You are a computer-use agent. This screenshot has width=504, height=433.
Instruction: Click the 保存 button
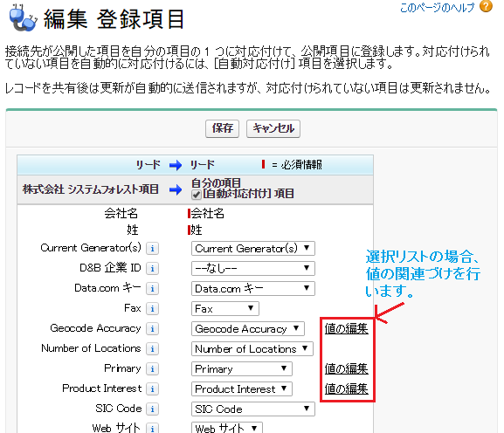point(222,129)
